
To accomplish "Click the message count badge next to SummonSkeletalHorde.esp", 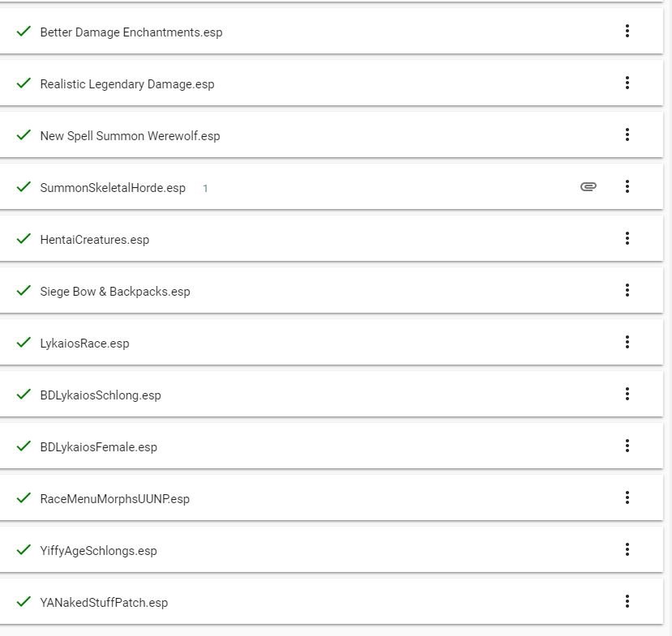I will click(205, 188).
